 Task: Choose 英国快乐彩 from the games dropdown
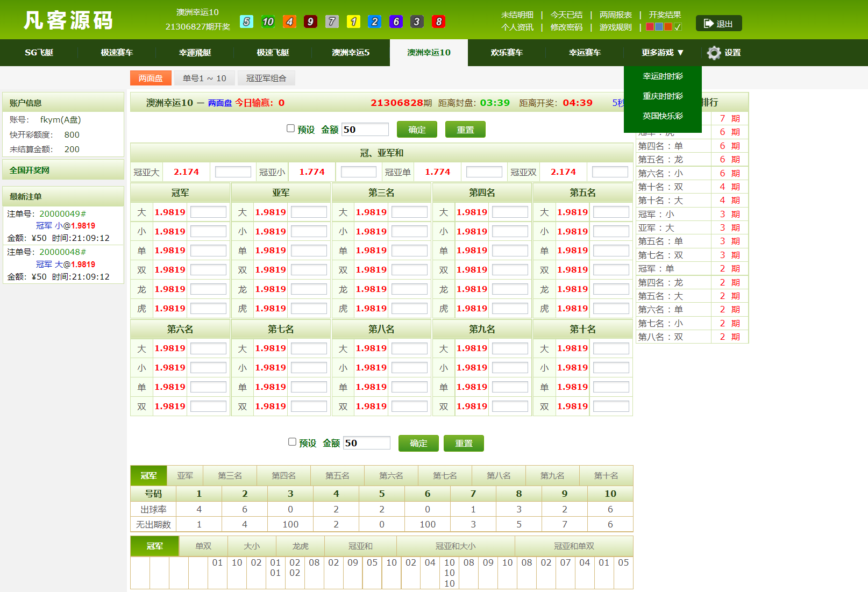[x=663, y=116]
